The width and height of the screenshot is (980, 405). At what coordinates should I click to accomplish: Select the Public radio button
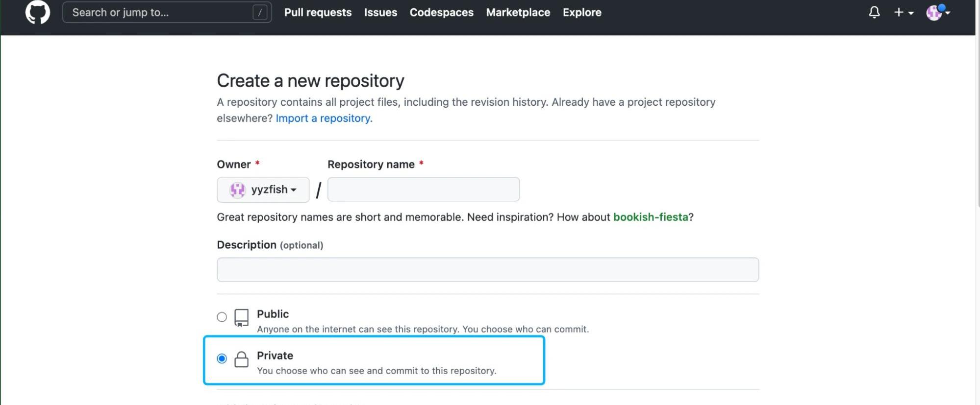(222, 317)
